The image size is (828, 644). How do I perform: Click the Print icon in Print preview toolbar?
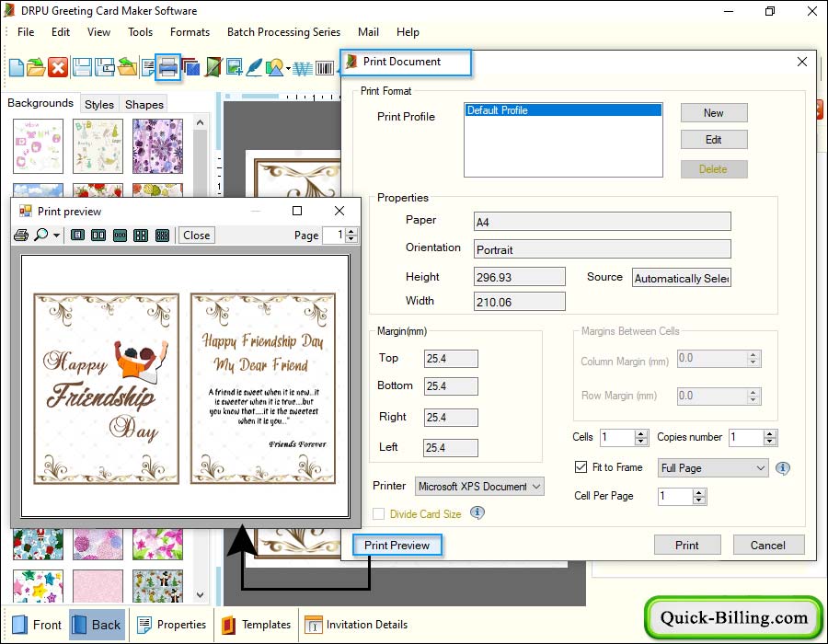click(21, 236)
